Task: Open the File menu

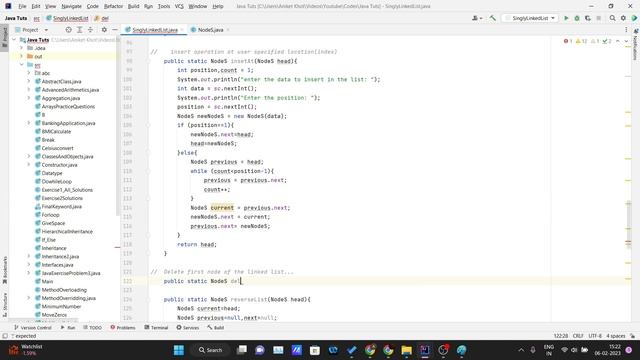Action: (x=22, y=6)
